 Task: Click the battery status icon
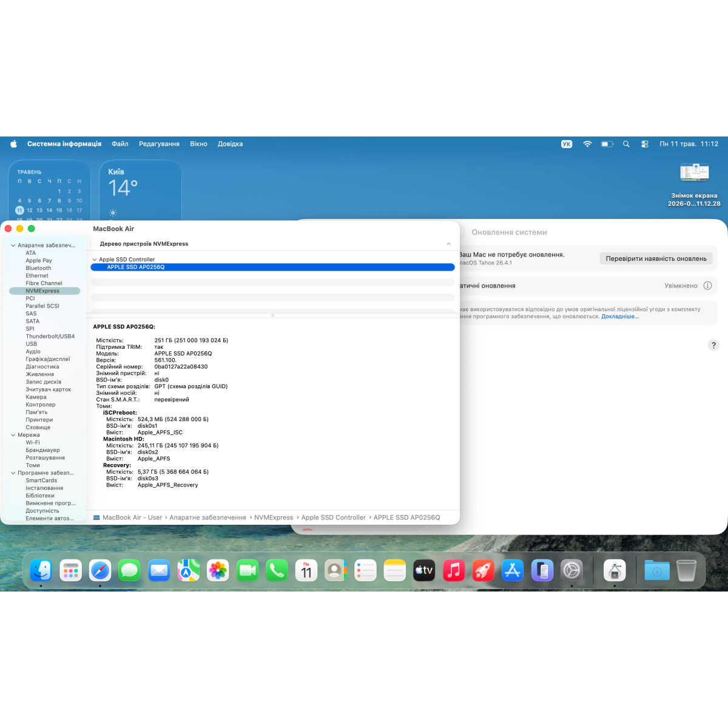[607, 144]
